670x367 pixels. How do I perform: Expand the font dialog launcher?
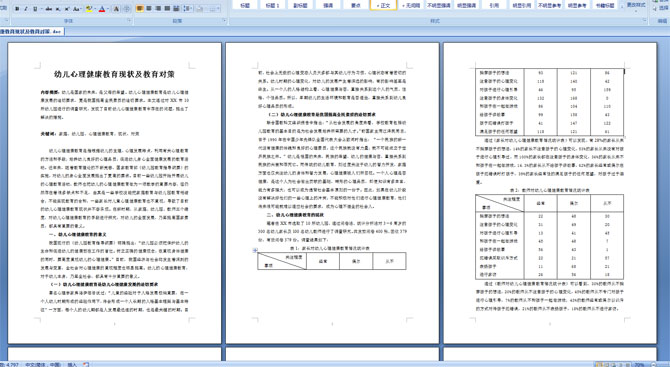(129, 20)
